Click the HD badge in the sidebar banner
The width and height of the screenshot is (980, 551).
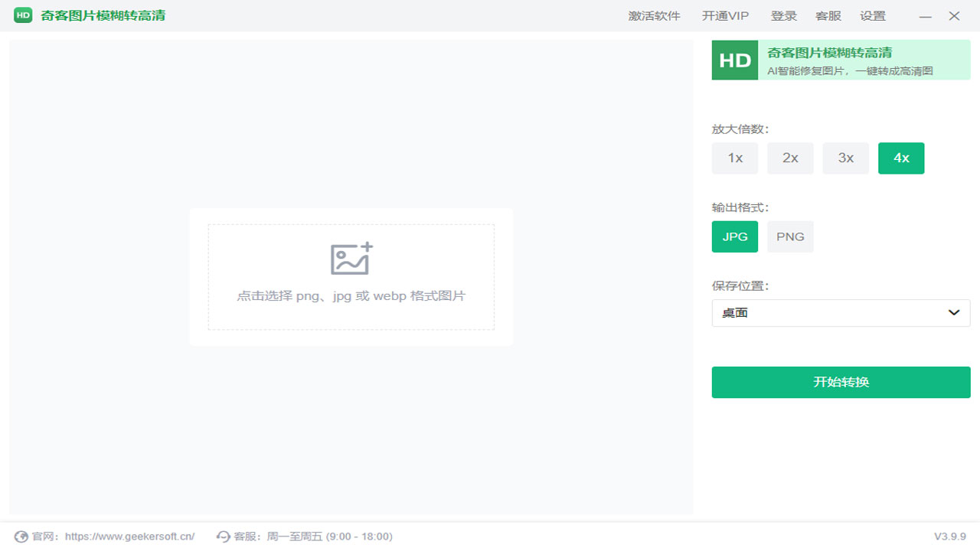(x=734, y=60)
